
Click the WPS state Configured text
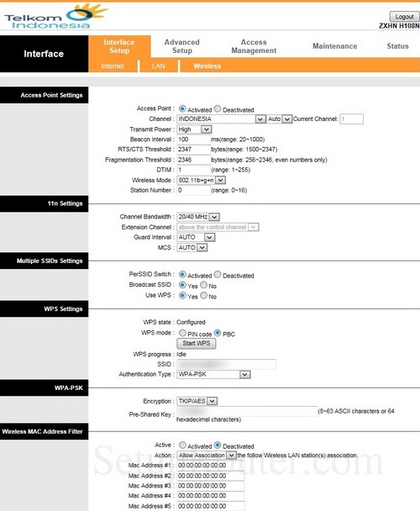(191, 322)
